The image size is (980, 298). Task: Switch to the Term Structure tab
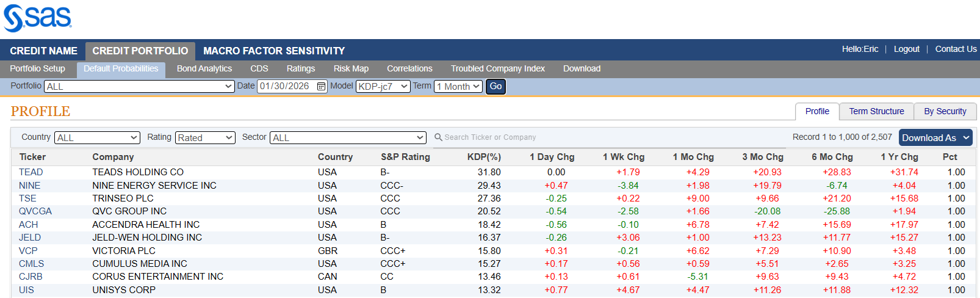pos(876,111)
